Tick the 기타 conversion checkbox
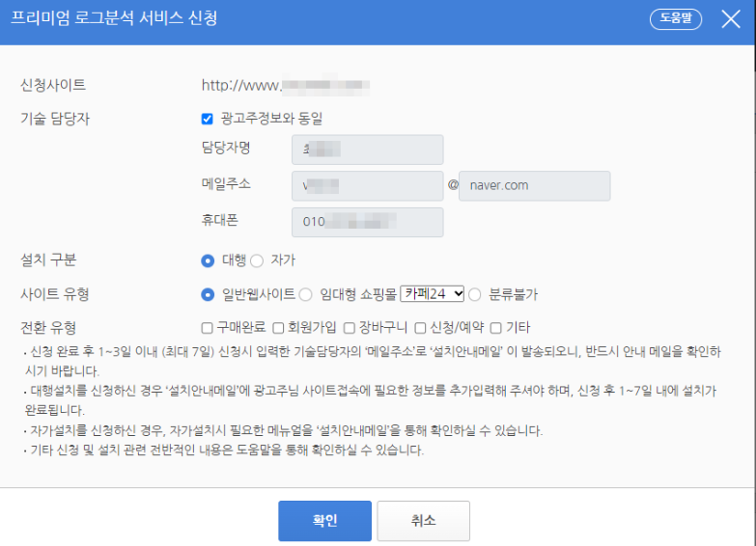Image resolution: width=756 pixels, height=546 pixels. coord(496,328)
